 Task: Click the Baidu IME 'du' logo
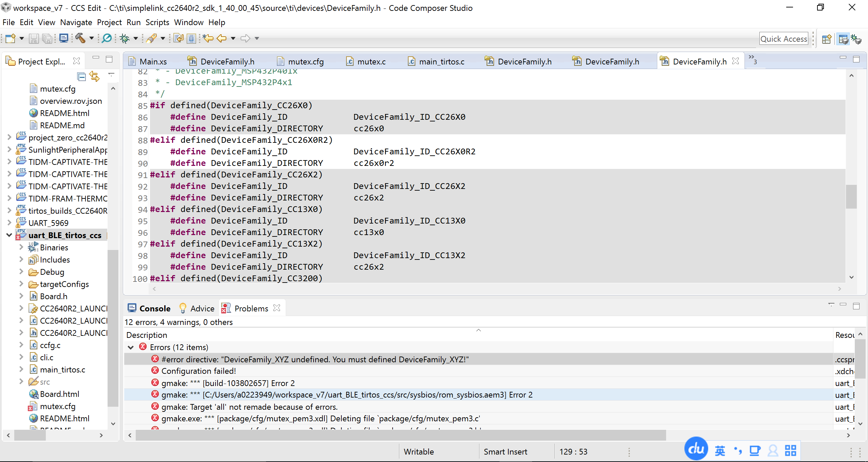coord(696,449)
